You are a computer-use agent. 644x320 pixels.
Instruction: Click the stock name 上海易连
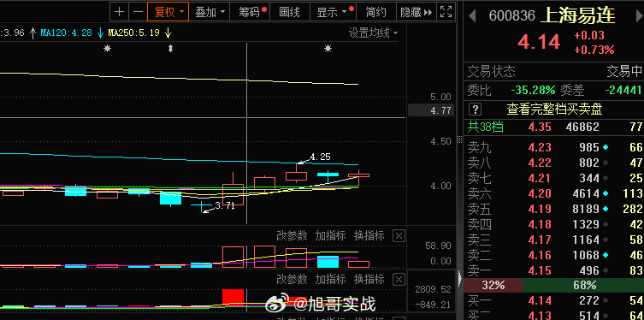[x=577, y=15]
